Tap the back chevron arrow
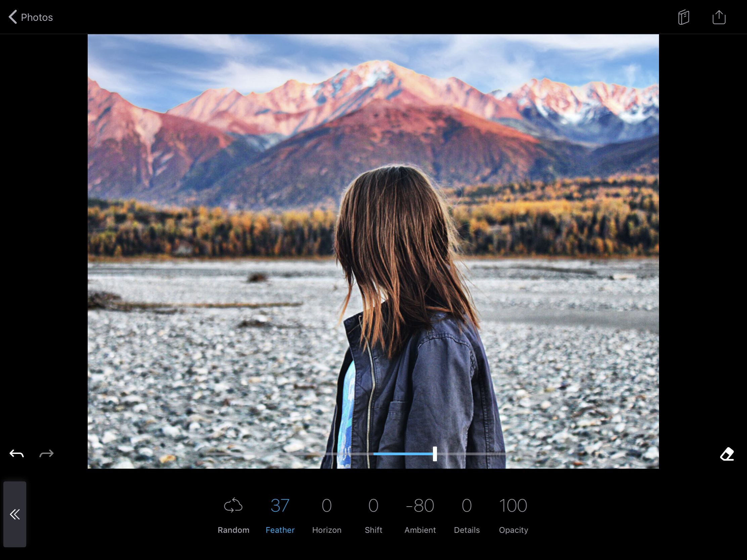Viewport: 747px width, 560px height. [13, 17]
